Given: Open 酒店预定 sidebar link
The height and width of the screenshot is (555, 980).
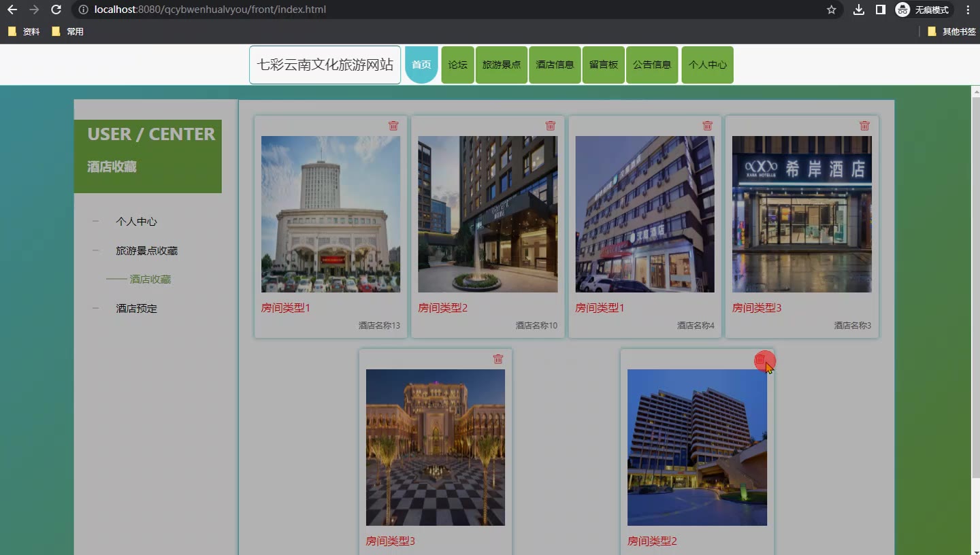Looking at the screenshot, I should click(136, 309).
